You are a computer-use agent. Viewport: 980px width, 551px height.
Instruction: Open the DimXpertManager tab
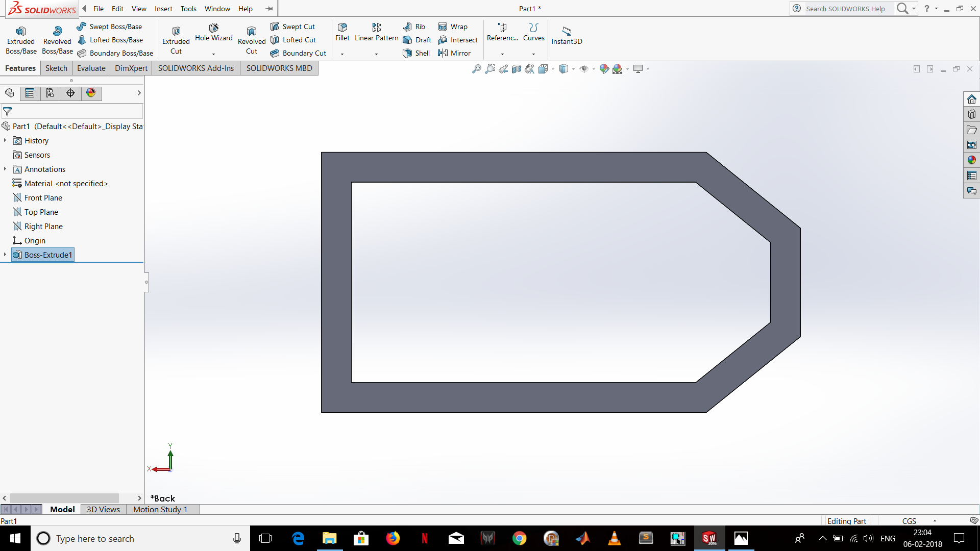tap(70, 93)
